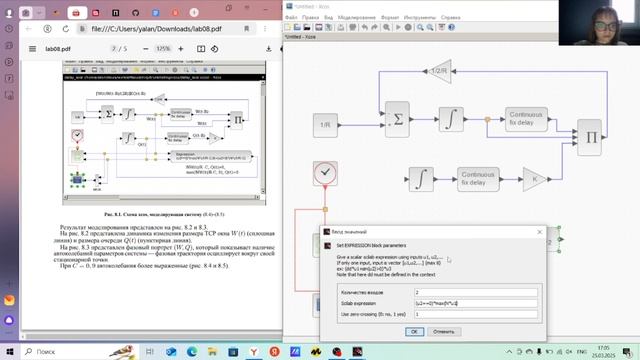Open Yandex Browser Y icon on taskbar
The height and width of the screenshot is (360, 640).
coord(254,351)
